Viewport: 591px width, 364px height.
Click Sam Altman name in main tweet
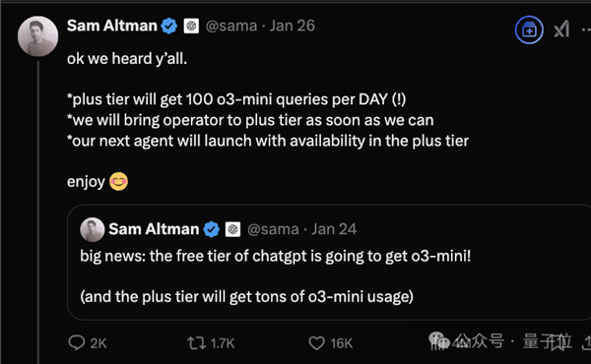(112, 26)
